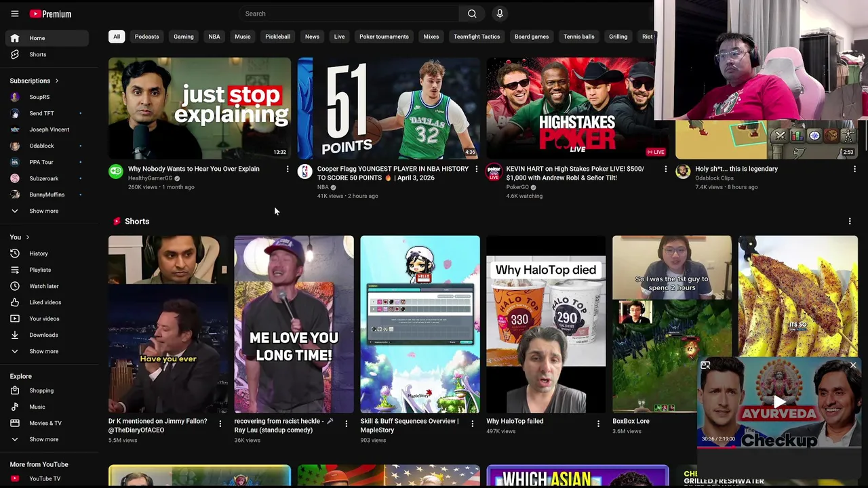Click the PokerGO channel name

pos(517,187)
